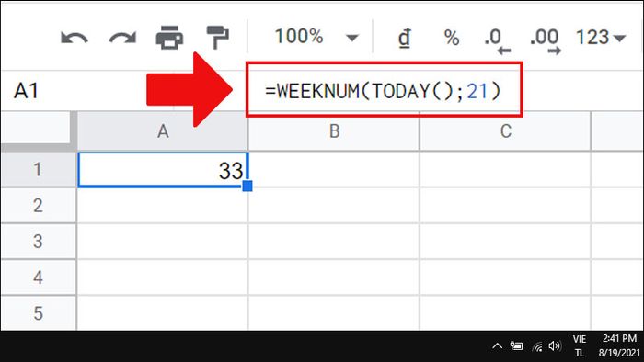
Task: Select the Paint format roller icon
Action: 217,38
